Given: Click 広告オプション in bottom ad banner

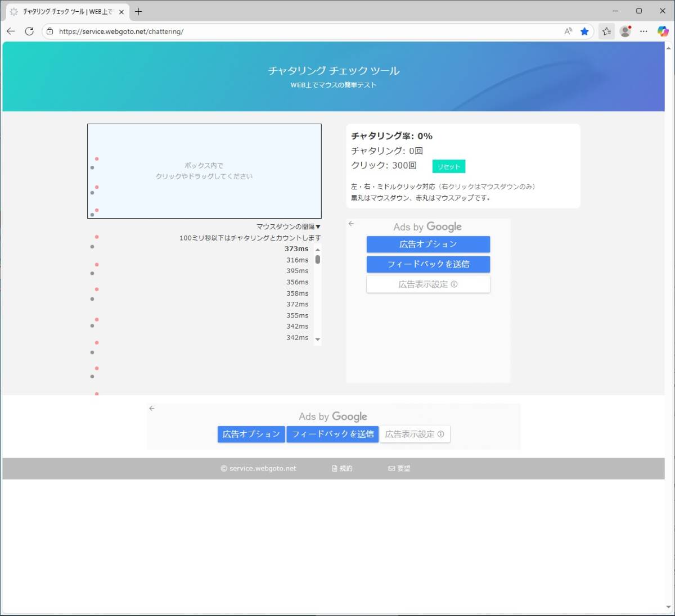Looking at the screenshot, I should (x=251, y=434).
